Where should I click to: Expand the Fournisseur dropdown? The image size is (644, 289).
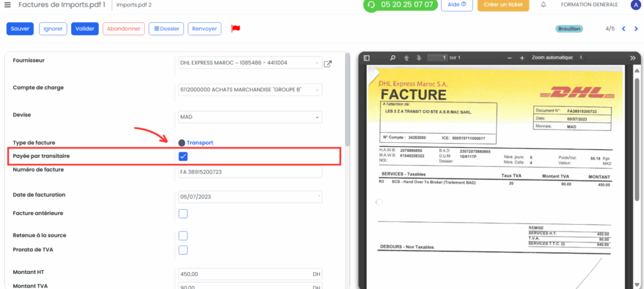[x=250, y=63]
